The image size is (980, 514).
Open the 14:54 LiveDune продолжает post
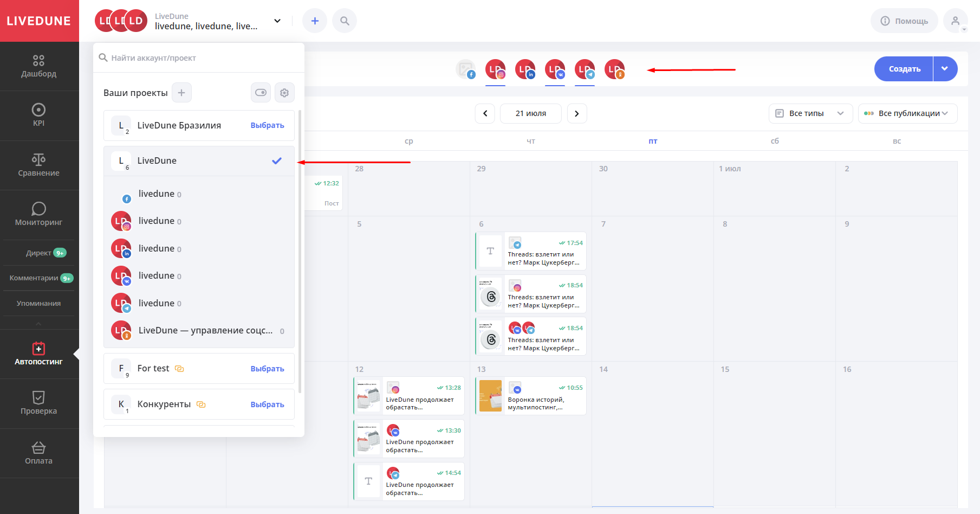pos(409,481)
